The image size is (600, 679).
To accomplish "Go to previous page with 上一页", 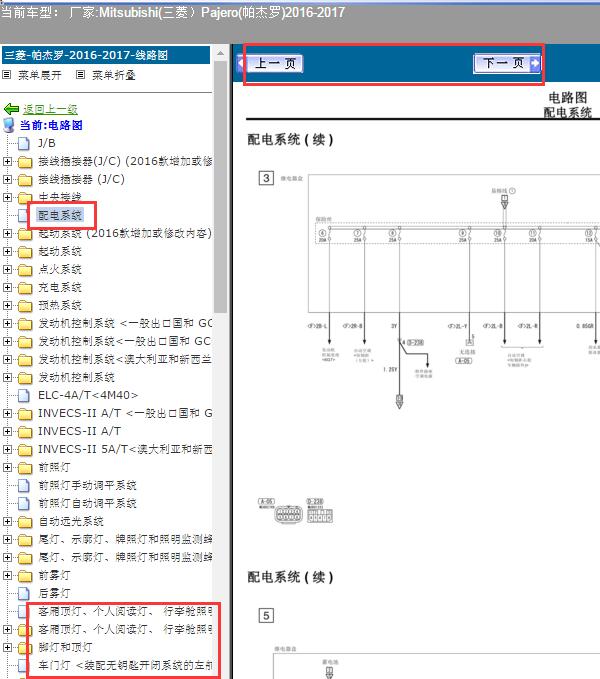I will click(x=270, y=64).
